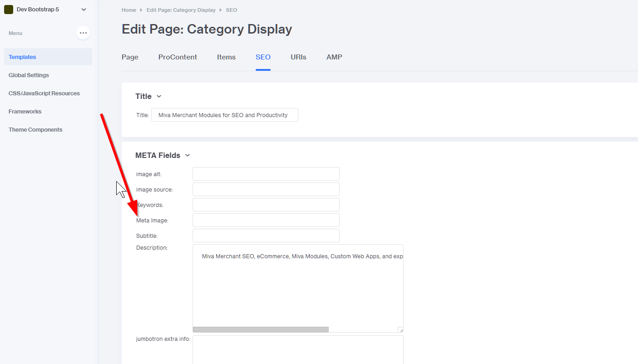Go to the Items tab
This screenshot has width=638, height=364.
tap(226, 57)
